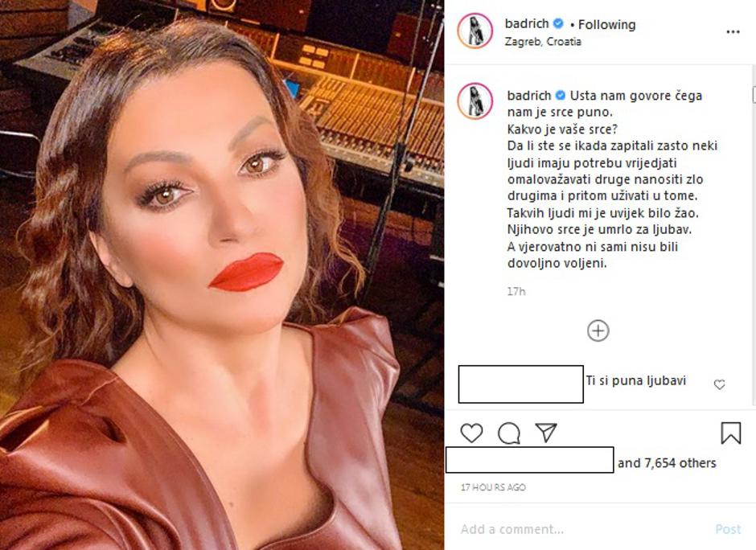756x550 pixels.
Task: Load more comments with the plus circle
Action: tap(598, 330)
